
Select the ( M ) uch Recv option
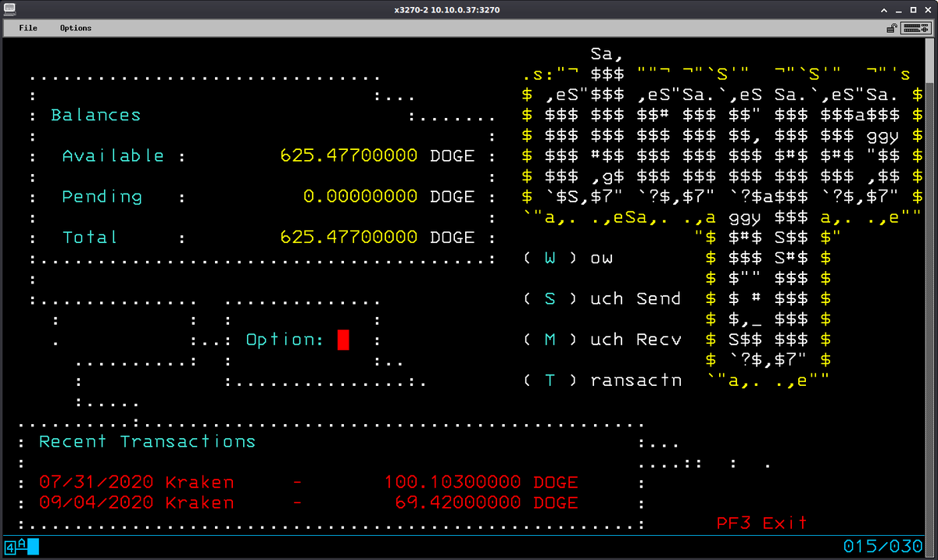pyautogui.click(x=603, y=340)
